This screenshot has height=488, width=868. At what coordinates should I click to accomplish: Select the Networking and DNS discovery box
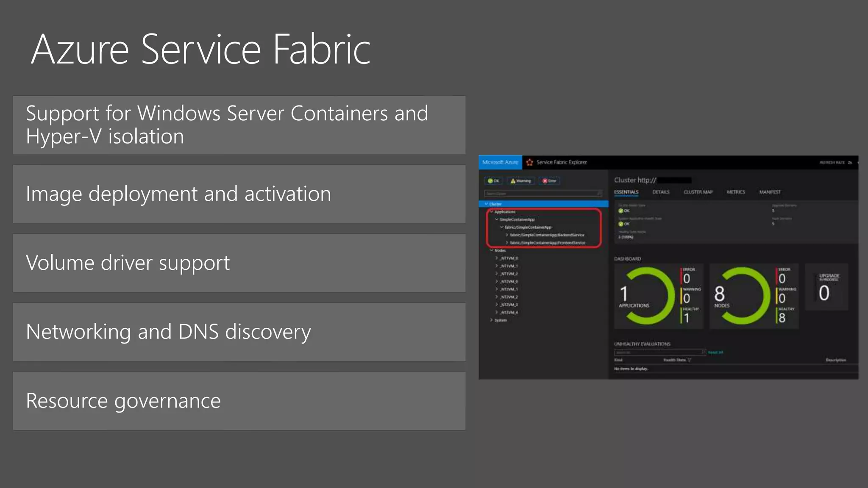tap(239, 332)
